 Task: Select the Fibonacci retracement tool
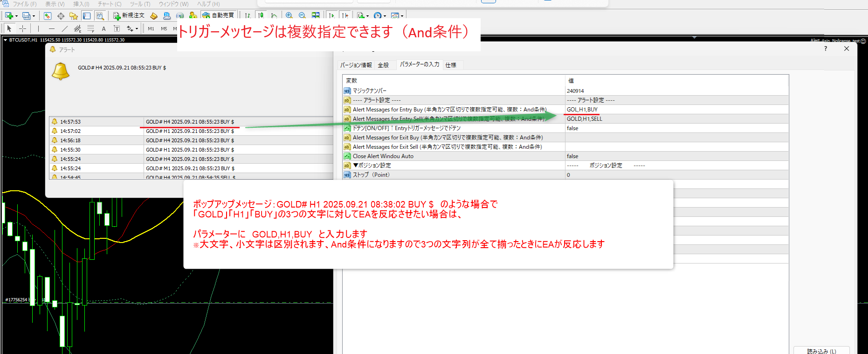[90, 29]
